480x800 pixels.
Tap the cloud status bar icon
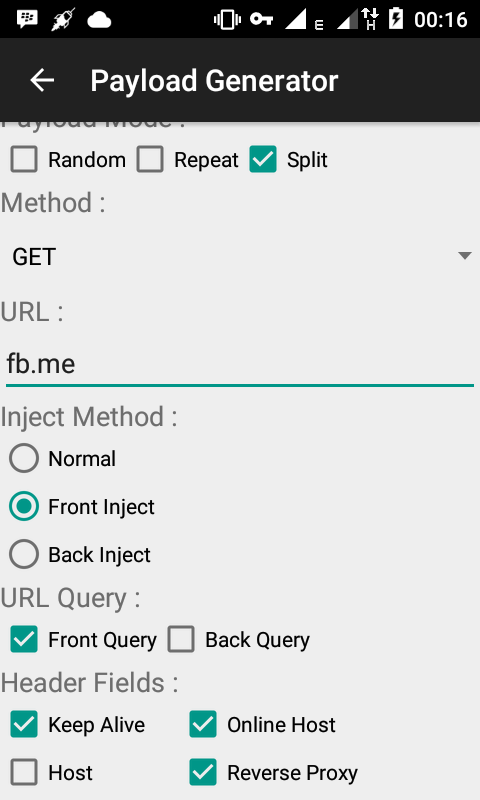99,20
